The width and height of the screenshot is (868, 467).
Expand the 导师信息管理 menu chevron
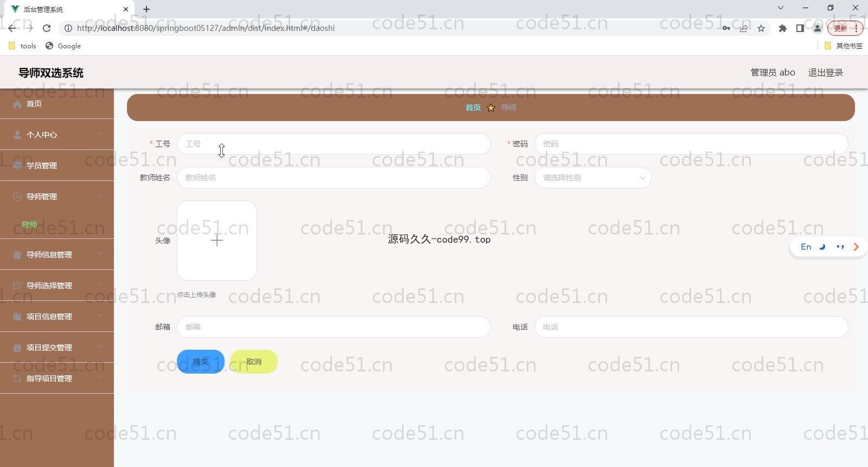(100, 254)
